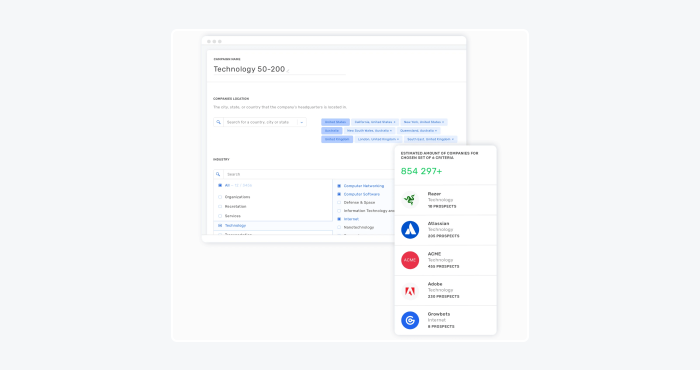Click the Australia location tag

click(x=332, y=131)
